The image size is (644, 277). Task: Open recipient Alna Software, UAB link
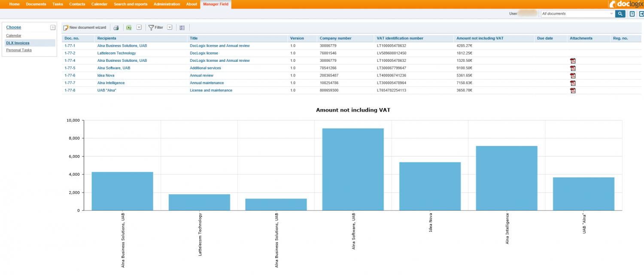pyautogui.click(x=114, y=68)
